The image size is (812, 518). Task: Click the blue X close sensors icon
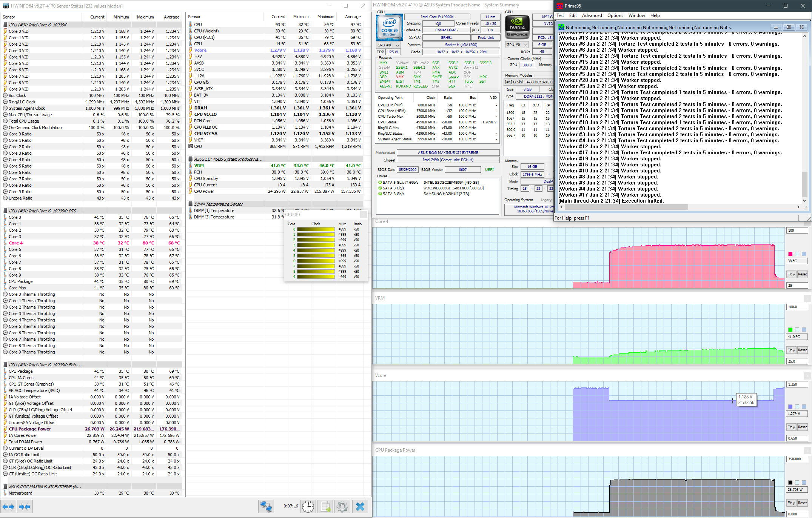pyautogui.click(x=360, y=507)
